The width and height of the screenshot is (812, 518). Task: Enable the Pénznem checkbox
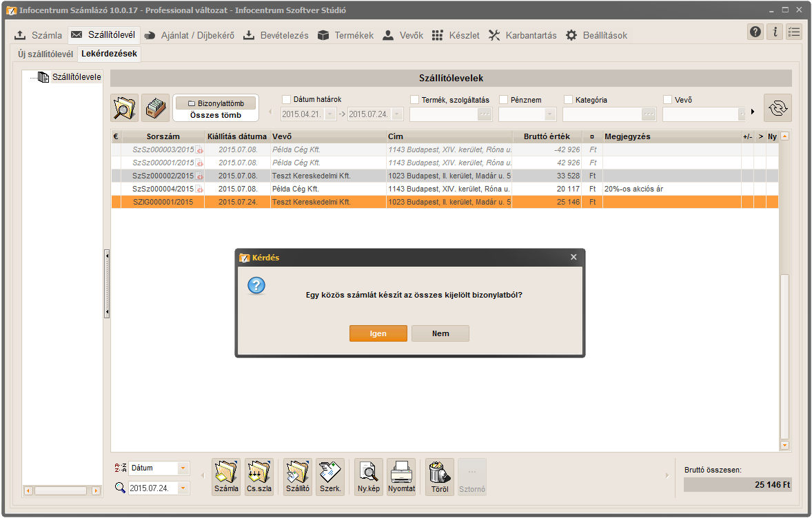tap(503, 99)
